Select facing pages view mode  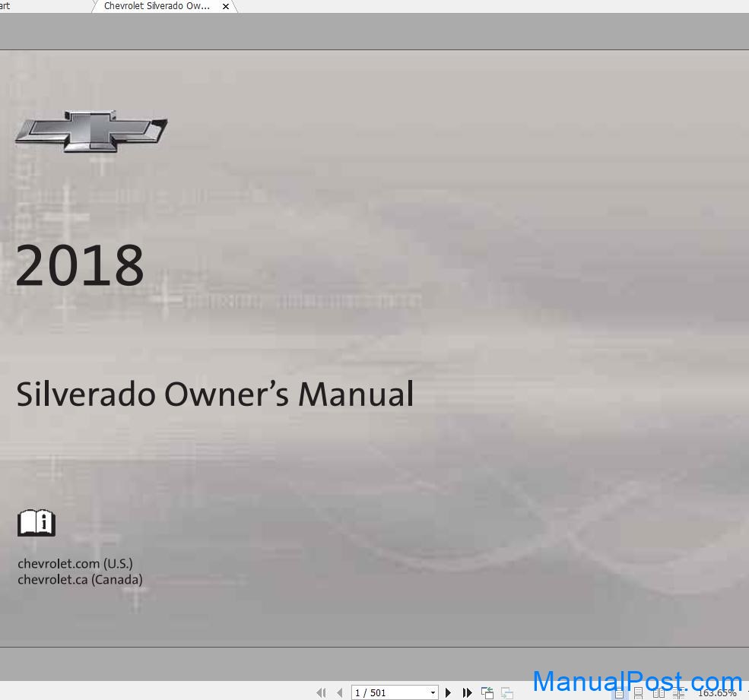pos(659,693)
